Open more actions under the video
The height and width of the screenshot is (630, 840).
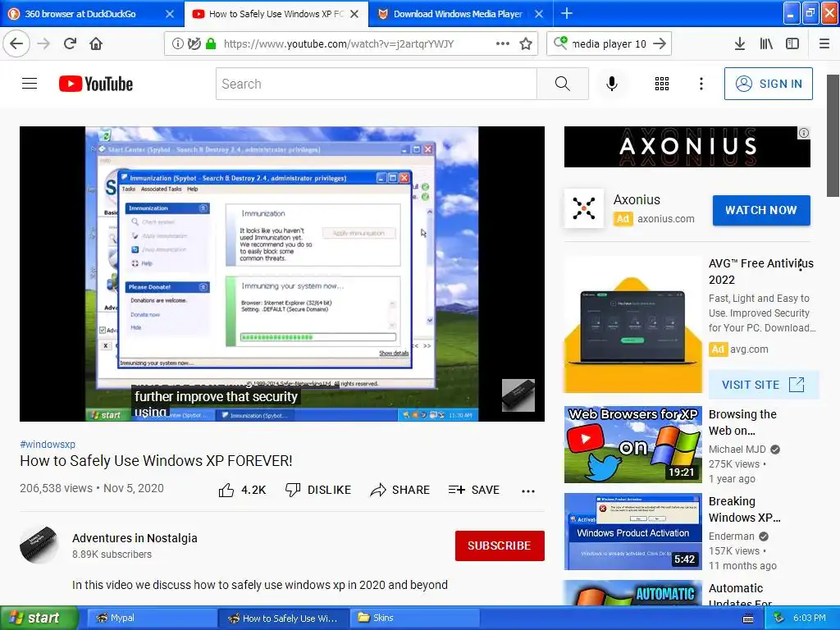point(528,491)
